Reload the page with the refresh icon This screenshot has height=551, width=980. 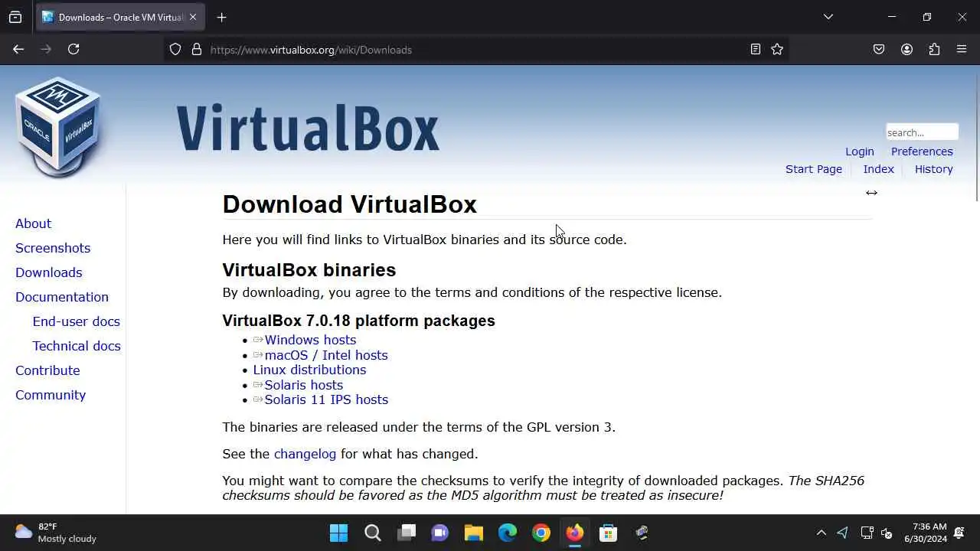(x=73, y=49)
